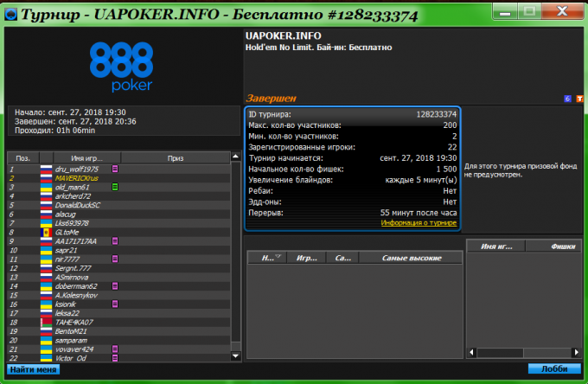Click the right arrow of the chips table scrollbar
The image size is (588, 384).
coord(577,353)
